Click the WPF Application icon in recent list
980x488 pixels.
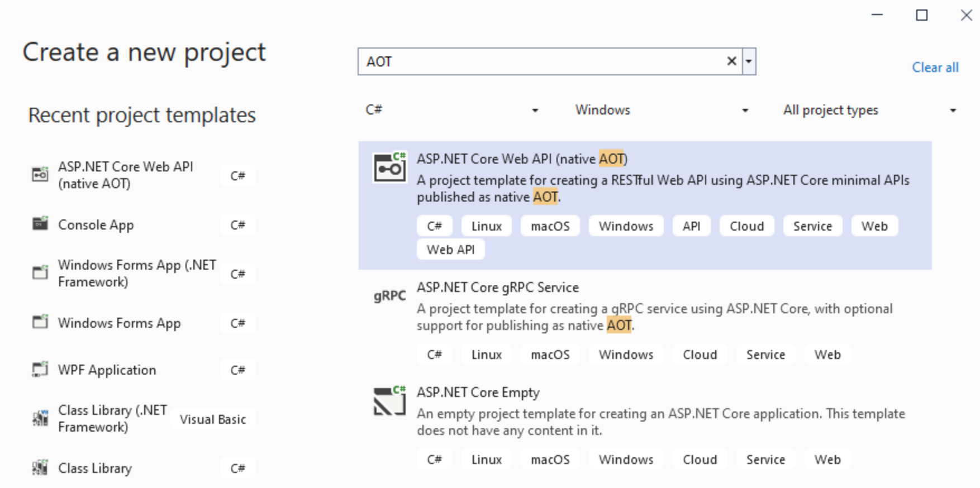(x=40, y=370)
